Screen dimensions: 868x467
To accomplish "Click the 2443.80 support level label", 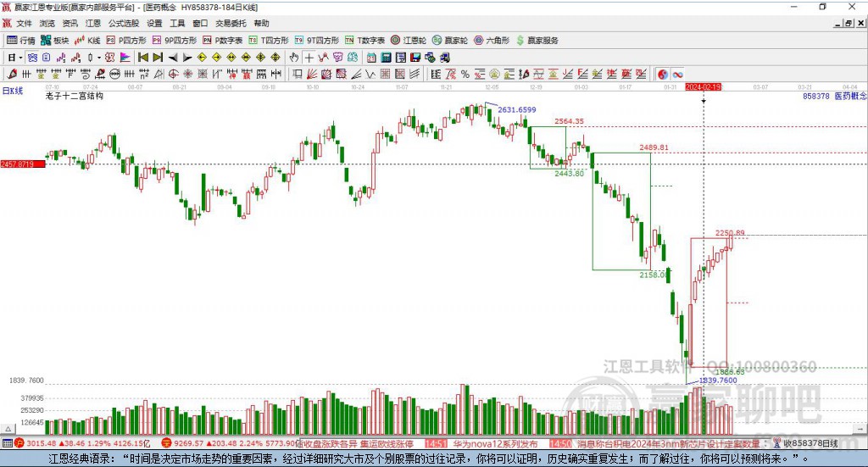I will tap(569, 173).
